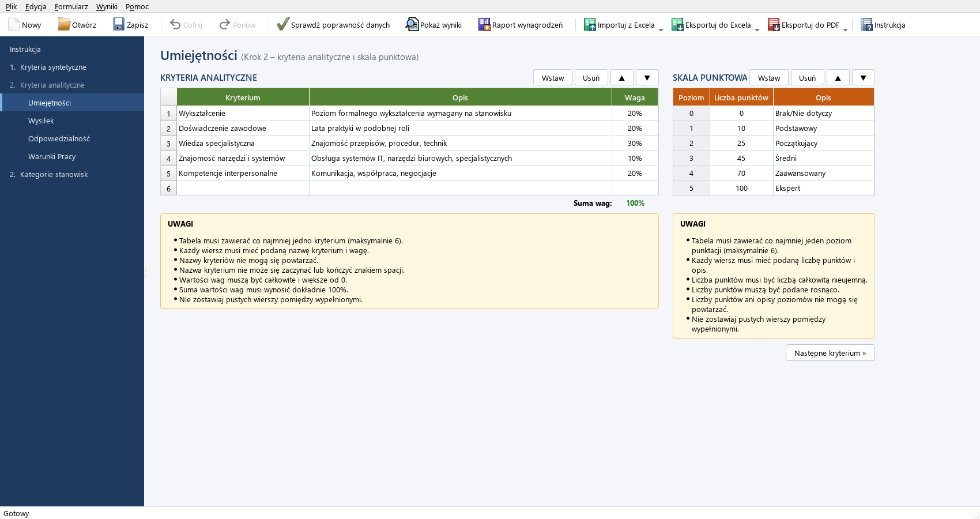Open the Formularz menu
The image size is (980, 519).
[71, 6]
